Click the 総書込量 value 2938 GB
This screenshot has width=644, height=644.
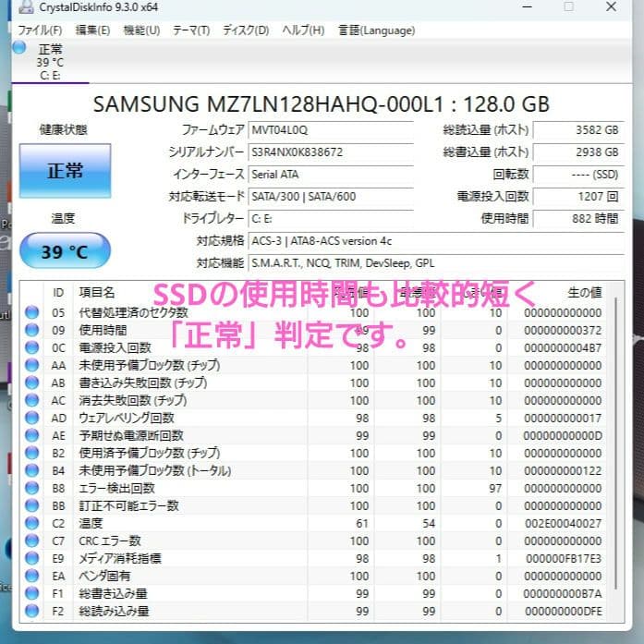pyautogui.click(x=578, y=152)
